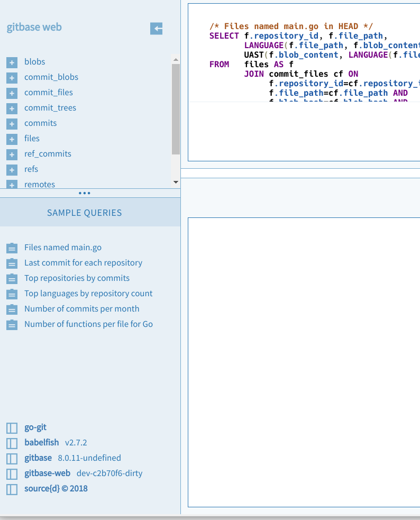Click icon beside Top languages by repository count

pyautogui.click(x=12, y=294)
